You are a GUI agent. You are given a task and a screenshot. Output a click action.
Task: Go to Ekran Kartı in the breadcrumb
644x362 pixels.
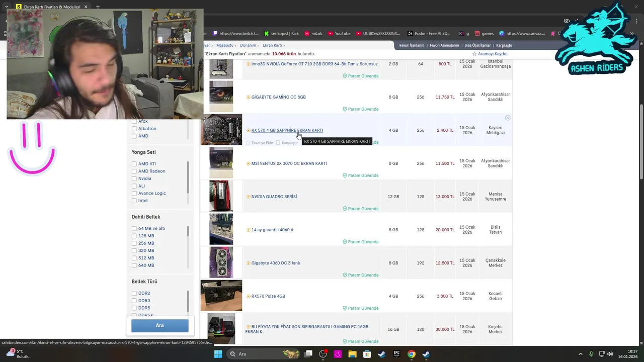coord(272,45)
